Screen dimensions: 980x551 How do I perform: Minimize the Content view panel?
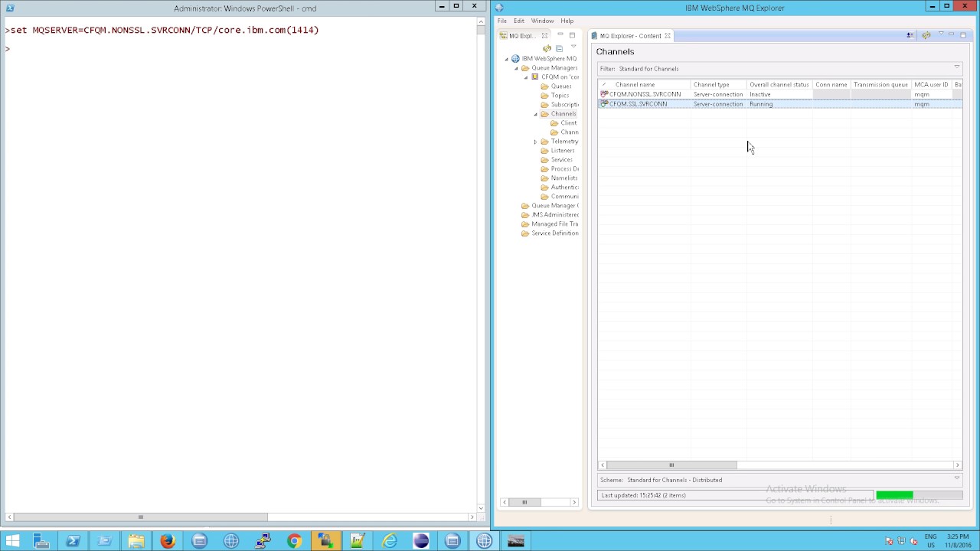pos(952,34)
